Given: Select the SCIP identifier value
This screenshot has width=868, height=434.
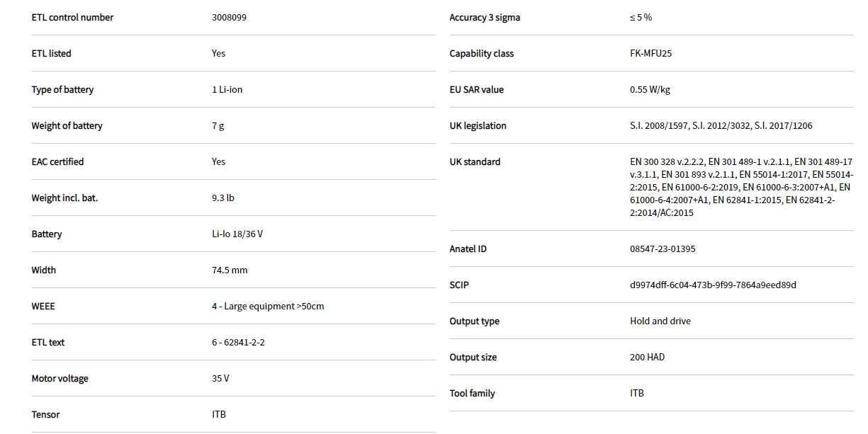Looking at the screenshot, I should [713, 285].
